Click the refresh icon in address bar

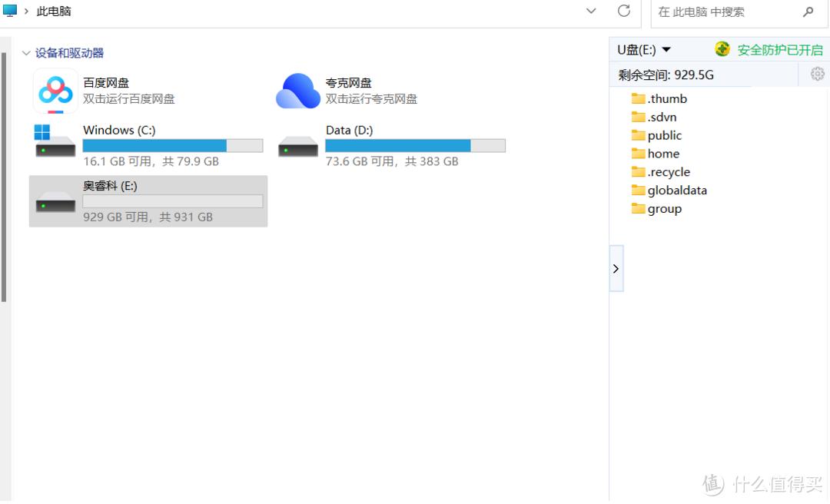point(624,11)
